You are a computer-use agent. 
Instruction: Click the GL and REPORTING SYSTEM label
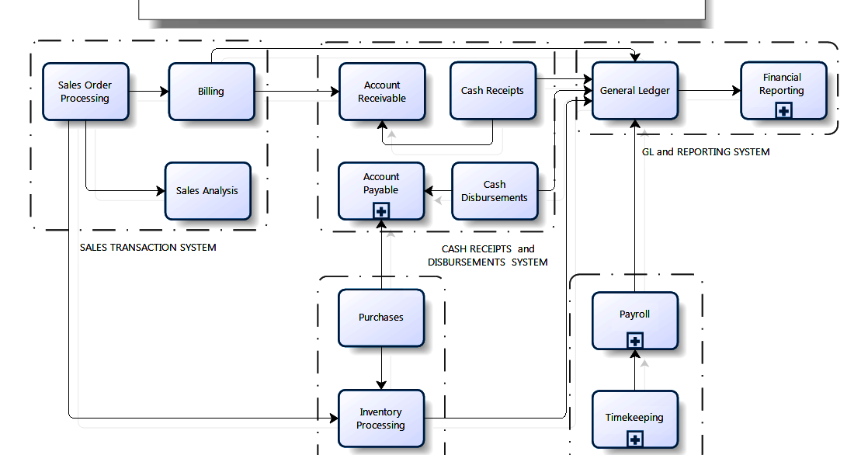pyautogui.click(x=706, y=151)
